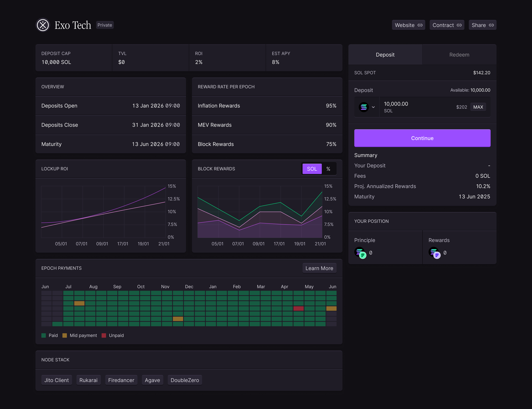Click the Jito Client node stack tag

pyautogui.click(x=57, y=380)
